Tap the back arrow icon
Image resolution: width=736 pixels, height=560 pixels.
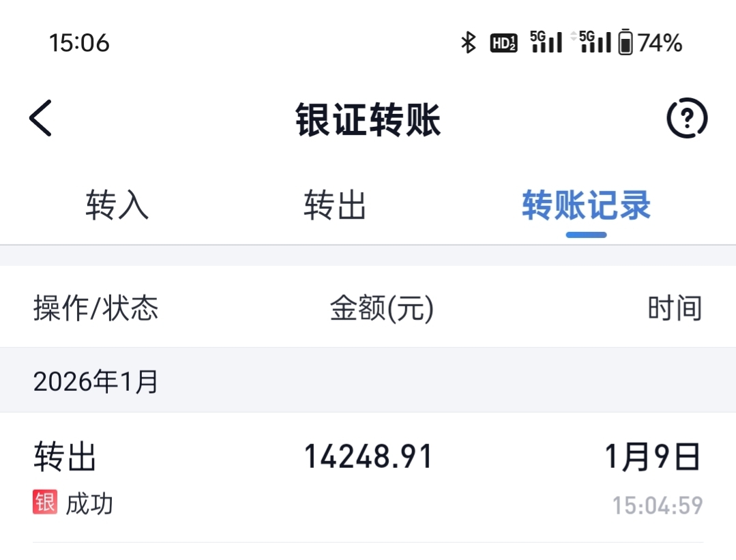point(41,119)
